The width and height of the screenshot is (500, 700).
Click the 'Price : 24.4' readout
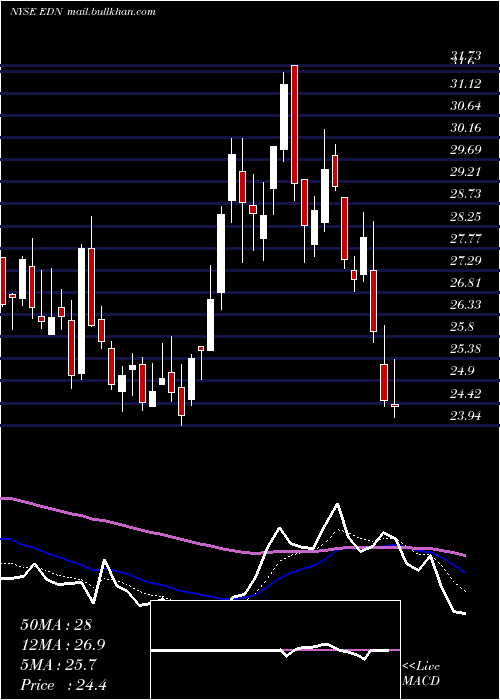[63, 685]
